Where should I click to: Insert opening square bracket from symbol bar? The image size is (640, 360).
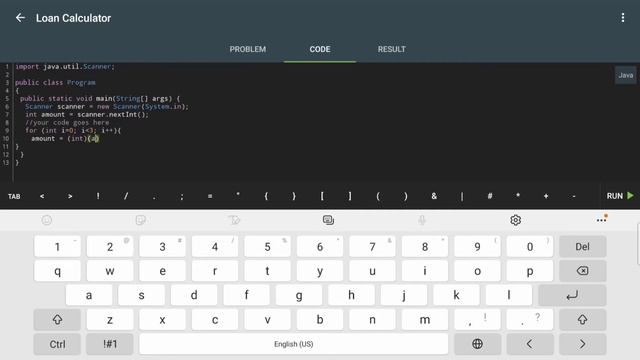[322, 196]
